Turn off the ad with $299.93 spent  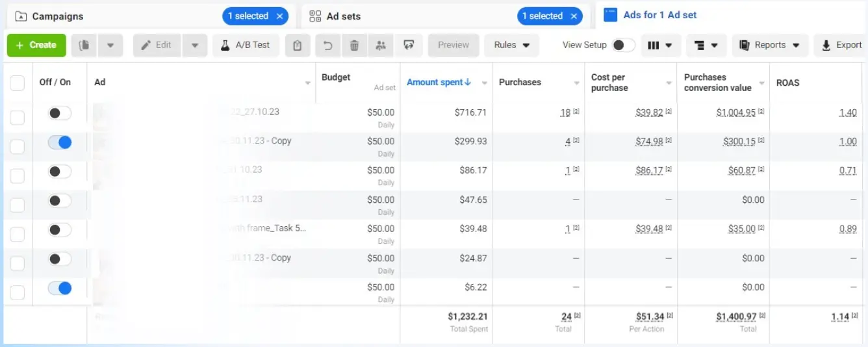tap(60, 142)
